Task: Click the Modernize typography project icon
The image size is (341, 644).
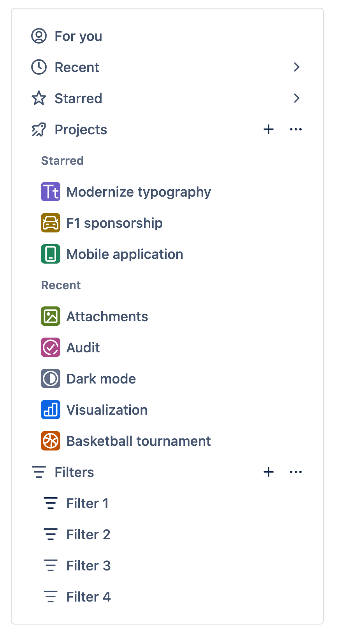Action: (x=51, y=192)
